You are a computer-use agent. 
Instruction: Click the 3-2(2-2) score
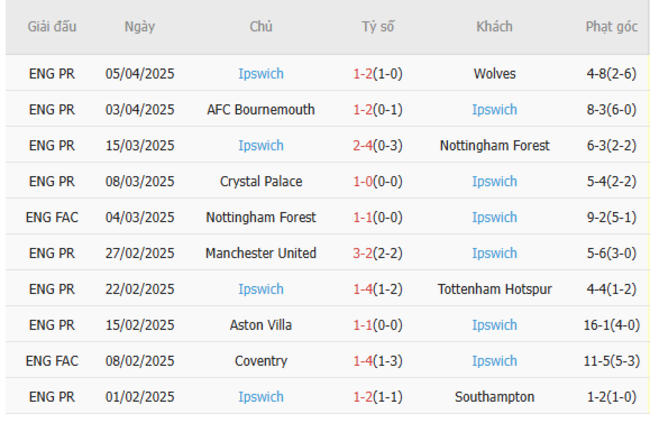378,253
